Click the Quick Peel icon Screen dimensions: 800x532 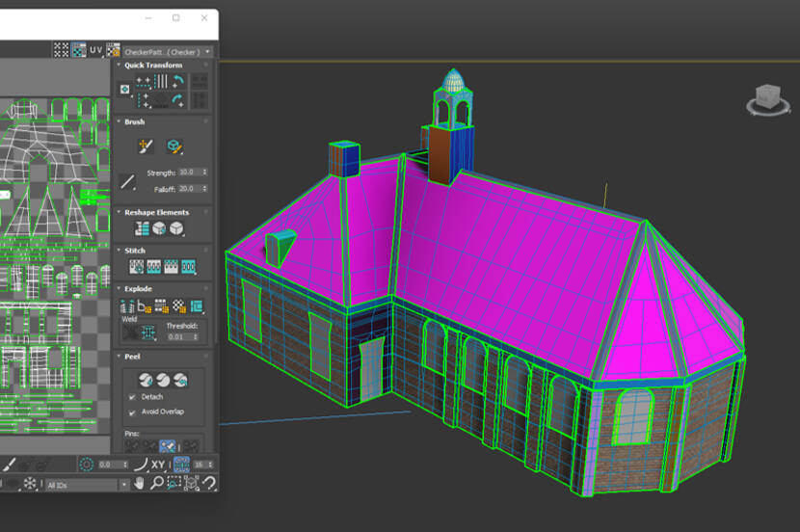pyautogui.click(x=144, y=380)
